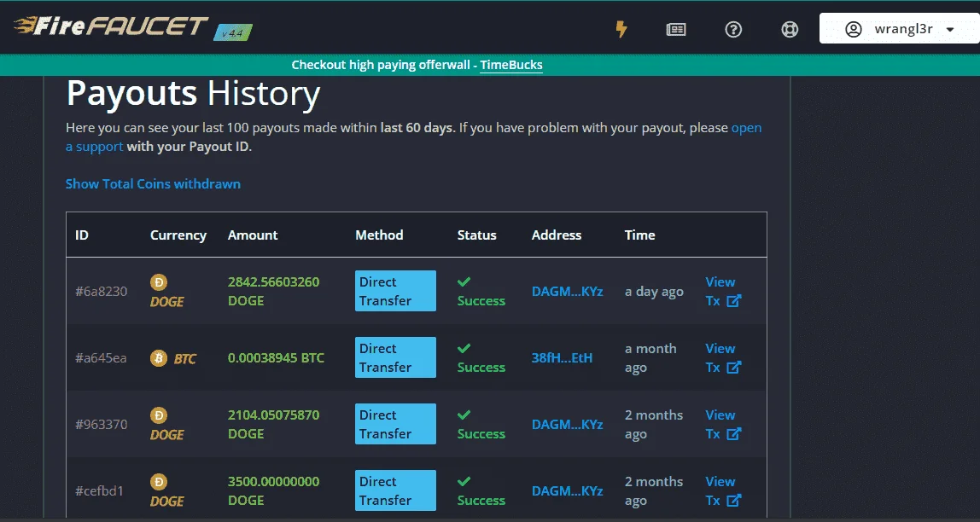Screen dimensions: 980x522
Task: Click amount 3500.00000000 DOGE
Action: (x=273, y=490)
